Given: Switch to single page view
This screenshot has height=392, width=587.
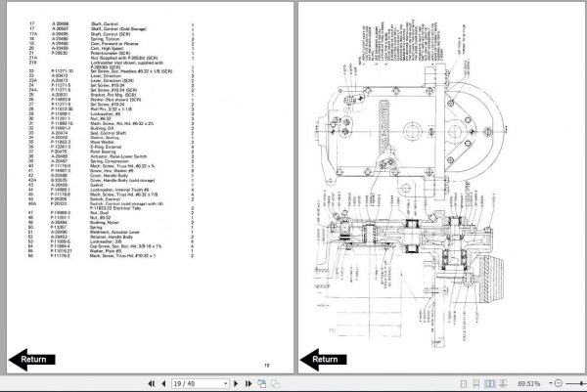Looking at the screenshot, I should pos(464,384).
